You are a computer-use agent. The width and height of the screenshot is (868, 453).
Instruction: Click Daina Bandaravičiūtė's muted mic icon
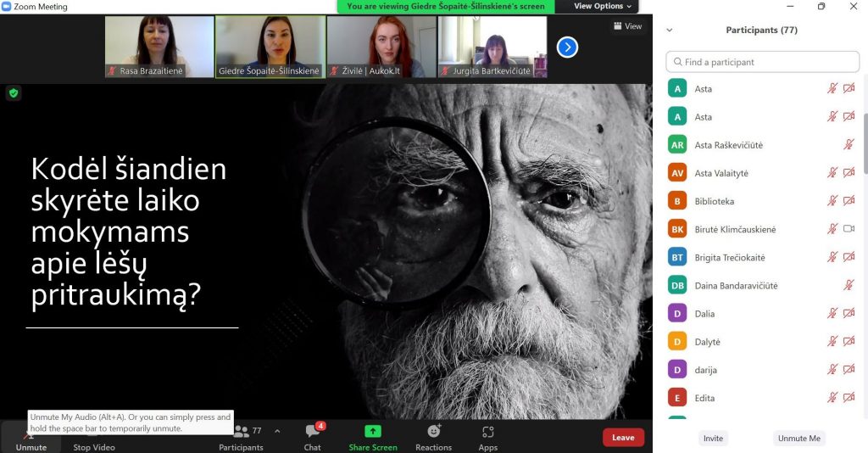pyautogui.click(x=849, y=285)
